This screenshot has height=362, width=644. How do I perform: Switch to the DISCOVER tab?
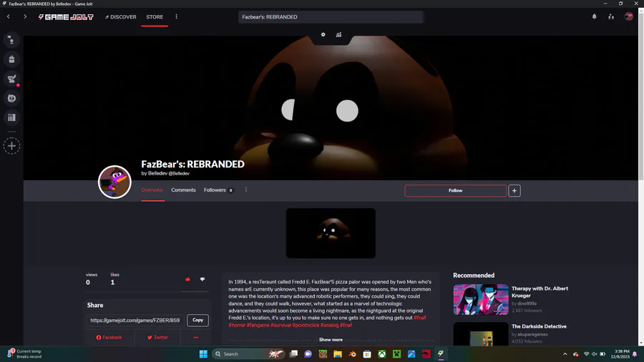121,17
